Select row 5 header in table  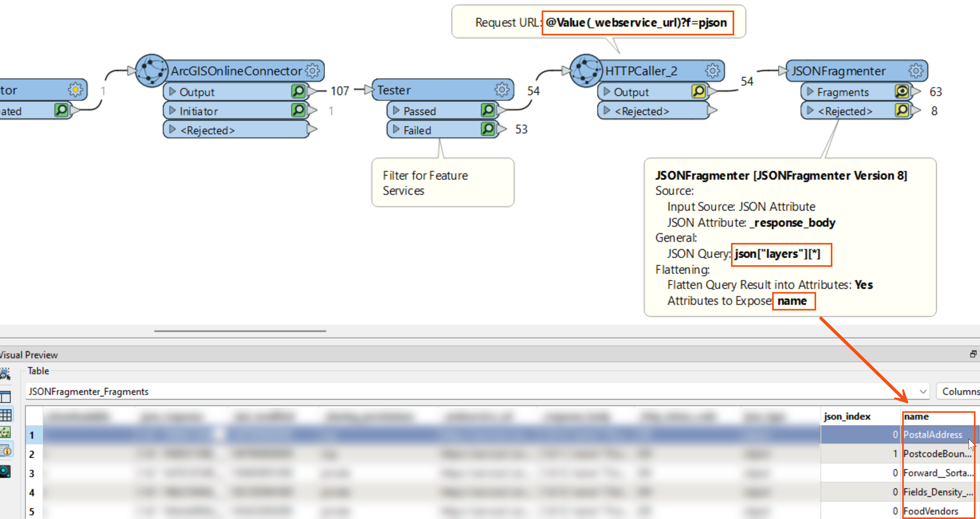[x=34, y=511]
